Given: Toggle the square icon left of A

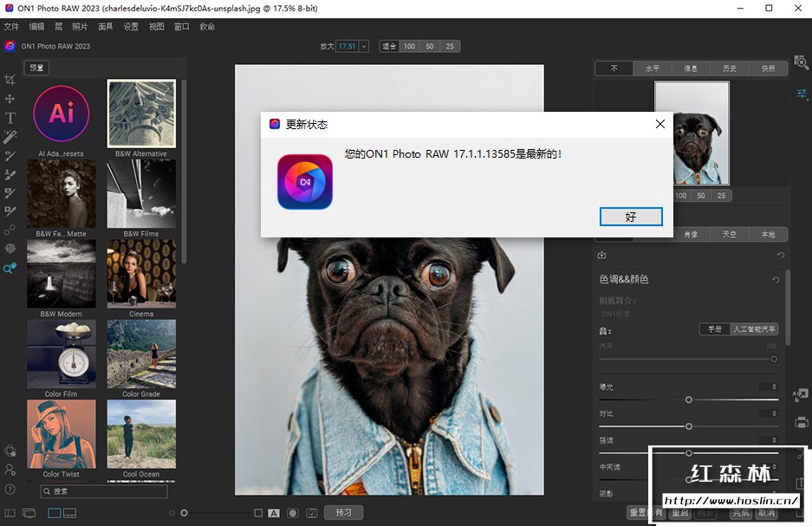Looking at the screenshot, I should pyautogui.click(x=258, y=512).
